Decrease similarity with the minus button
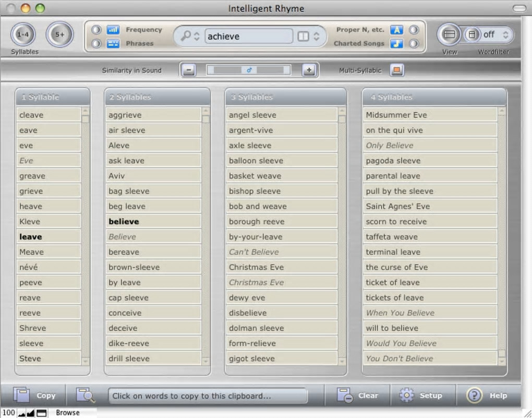This screenshot has width=532, height=418. [x=189, y=70]
